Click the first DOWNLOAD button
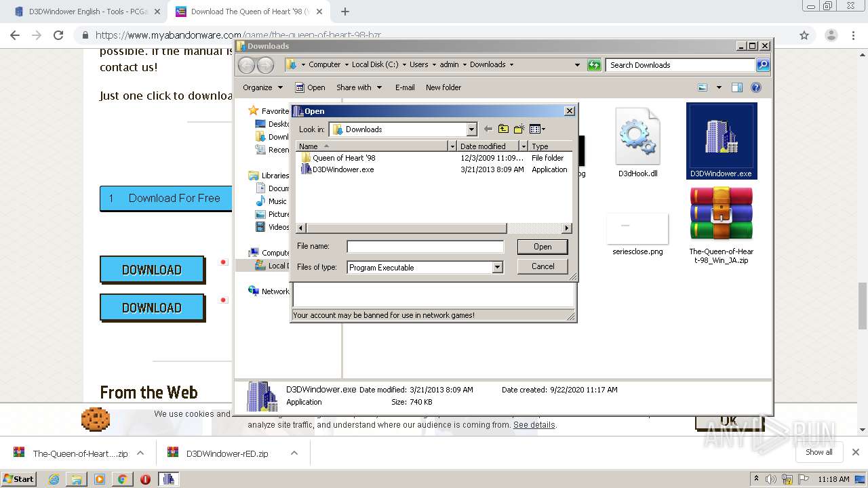Viewport: 868px width, 488px height. coord(152,270)
